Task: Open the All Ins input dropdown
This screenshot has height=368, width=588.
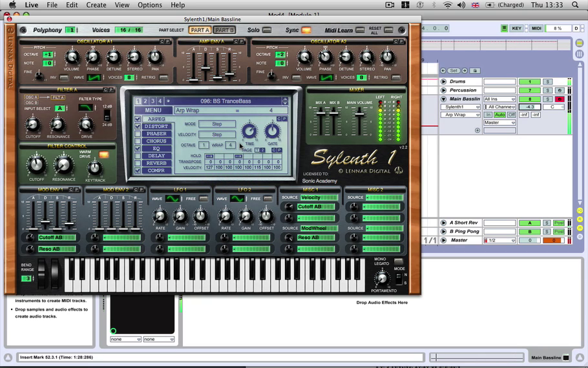Action: tap(499, 99)
